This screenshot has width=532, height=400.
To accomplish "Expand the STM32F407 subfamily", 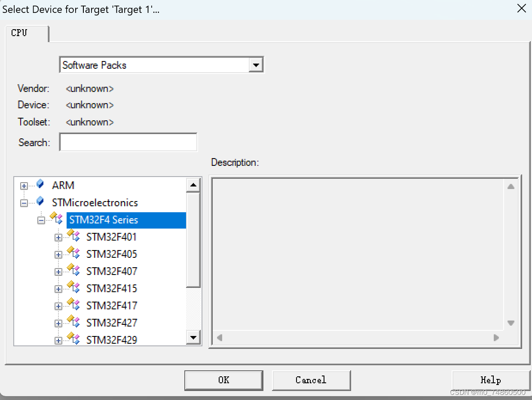I will [x=58, y=272].
